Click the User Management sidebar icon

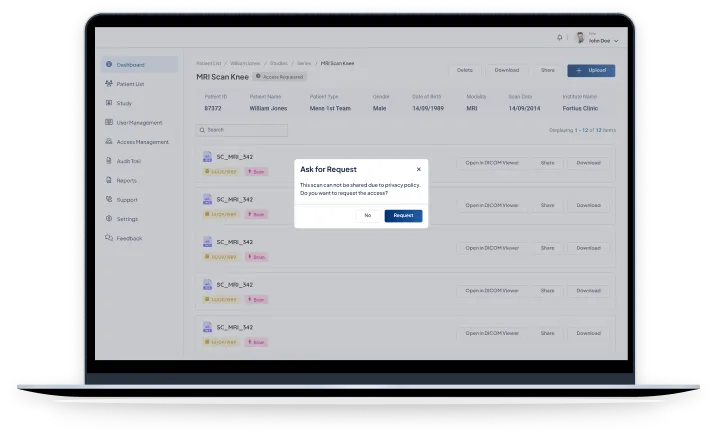(109, 122)
